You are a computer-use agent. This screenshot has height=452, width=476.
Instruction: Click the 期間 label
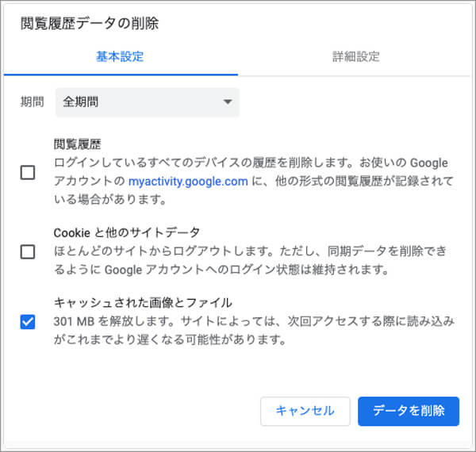[33, 102]
